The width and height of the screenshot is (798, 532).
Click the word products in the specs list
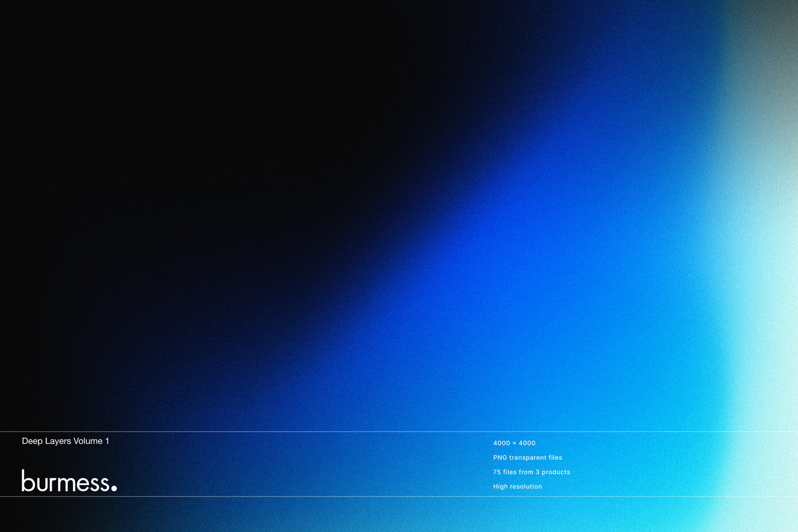coord(556,472)
